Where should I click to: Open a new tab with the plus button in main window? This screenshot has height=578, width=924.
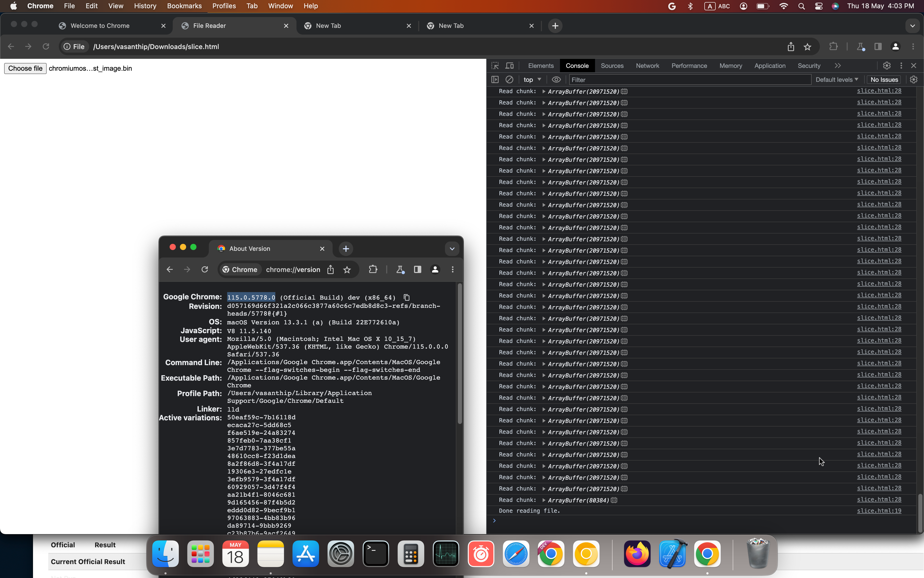point(555,26)
